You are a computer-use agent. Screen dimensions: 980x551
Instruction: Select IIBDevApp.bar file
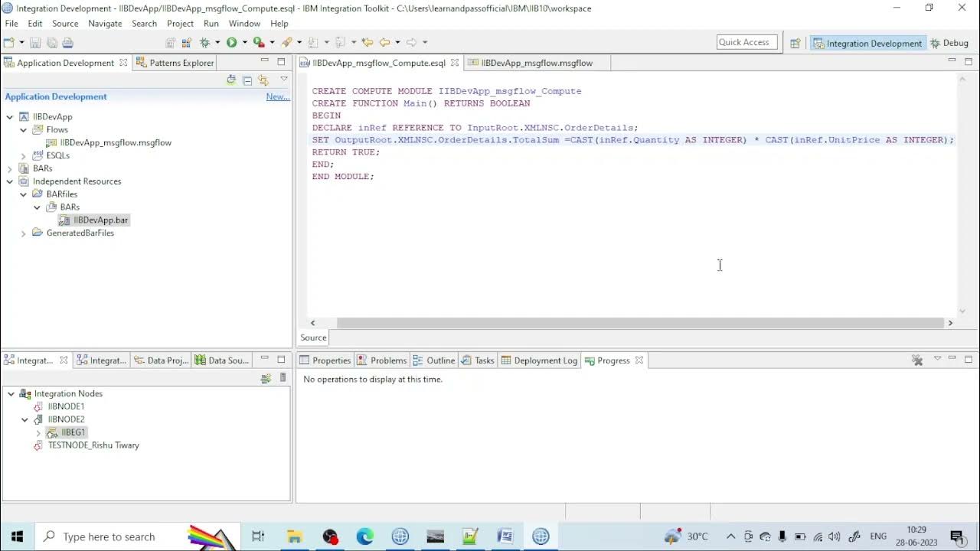click(94, 220)
